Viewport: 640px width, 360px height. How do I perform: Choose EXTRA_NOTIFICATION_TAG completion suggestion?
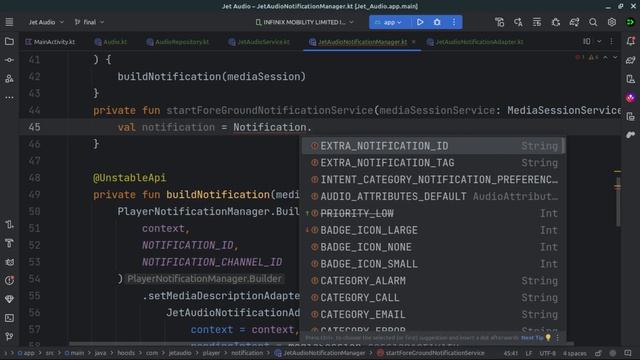(x=433, y=163)
